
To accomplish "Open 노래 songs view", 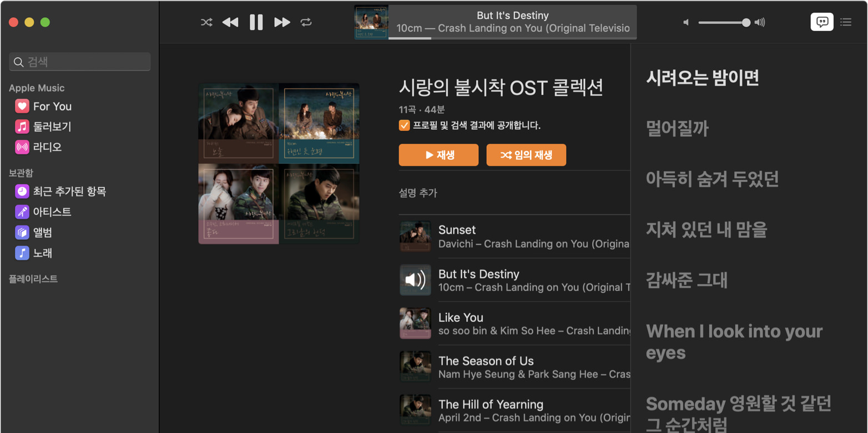I will tap(43, 253).
